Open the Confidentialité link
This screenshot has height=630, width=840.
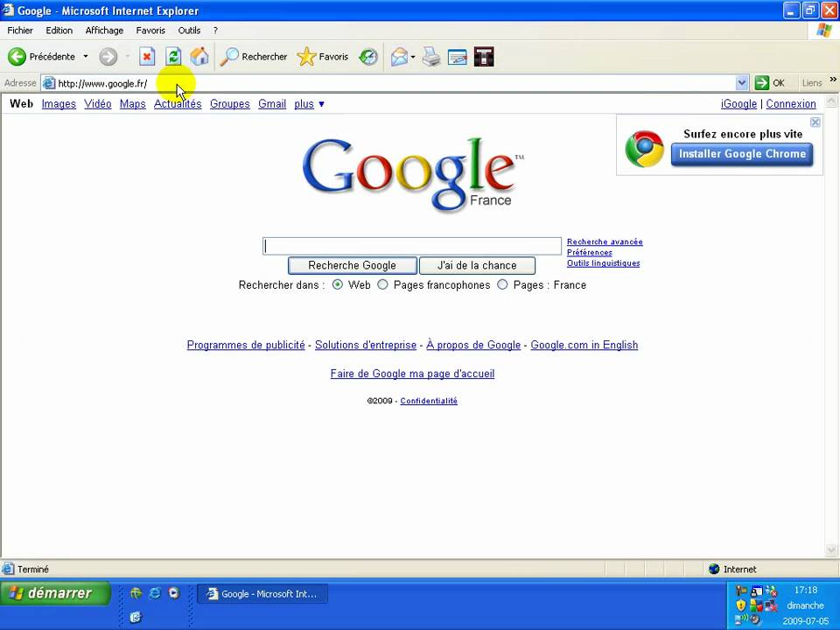coord(429,401)
